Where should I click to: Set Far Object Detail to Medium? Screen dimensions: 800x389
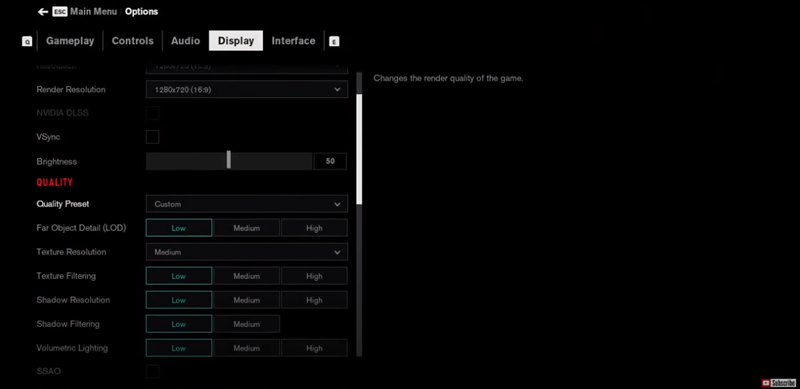point(246,228)
